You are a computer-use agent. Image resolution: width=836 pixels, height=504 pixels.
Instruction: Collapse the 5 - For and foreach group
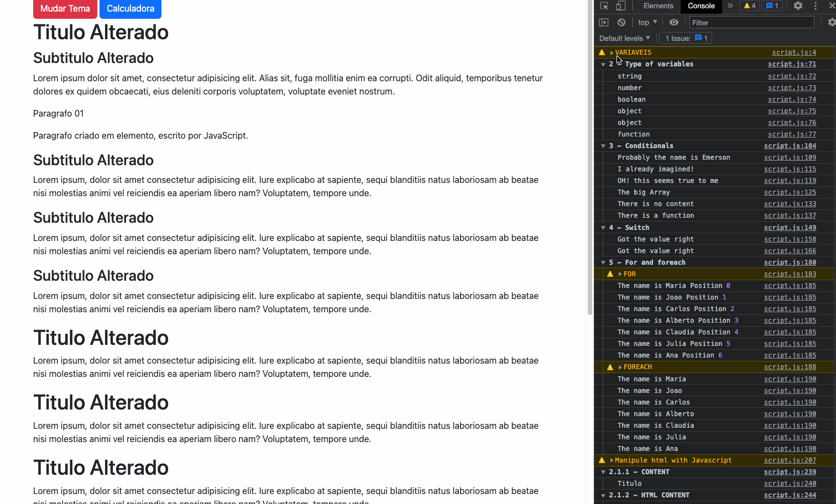click(603, 263)
